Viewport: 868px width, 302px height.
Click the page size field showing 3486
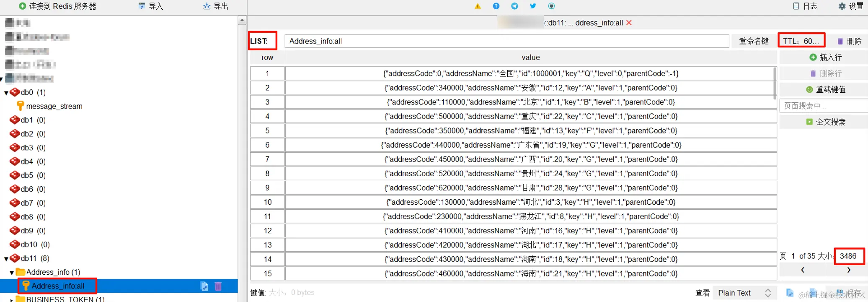tap(849, 256)
